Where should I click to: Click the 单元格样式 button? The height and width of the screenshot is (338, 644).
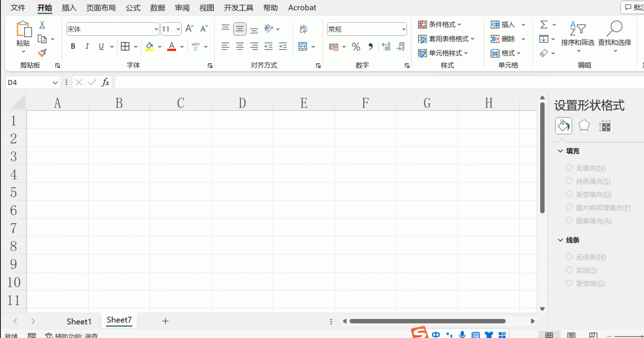443,53
